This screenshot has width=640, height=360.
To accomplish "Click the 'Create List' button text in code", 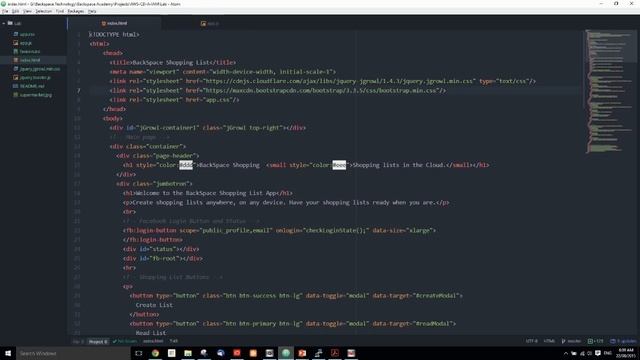I will (154, 305).
